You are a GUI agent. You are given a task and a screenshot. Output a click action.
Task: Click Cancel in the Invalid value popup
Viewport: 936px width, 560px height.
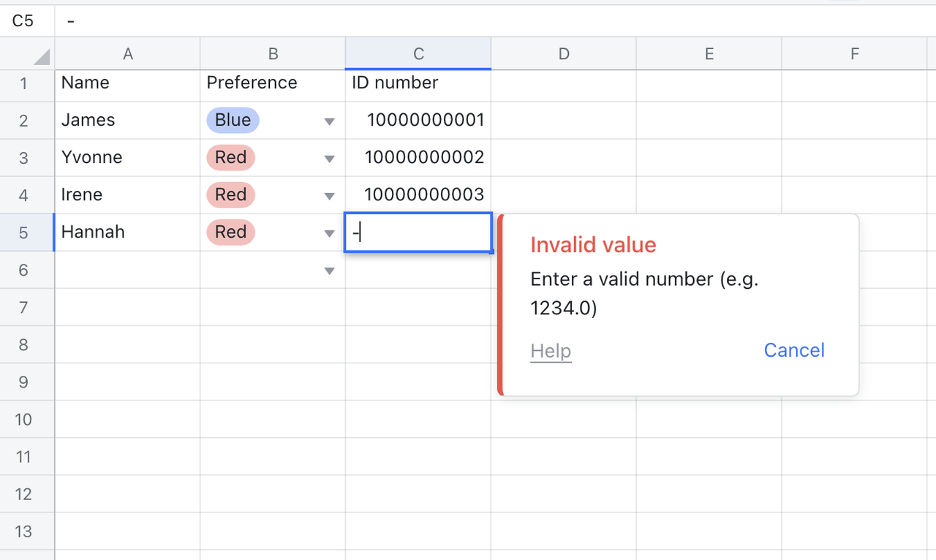coord(793,350)
